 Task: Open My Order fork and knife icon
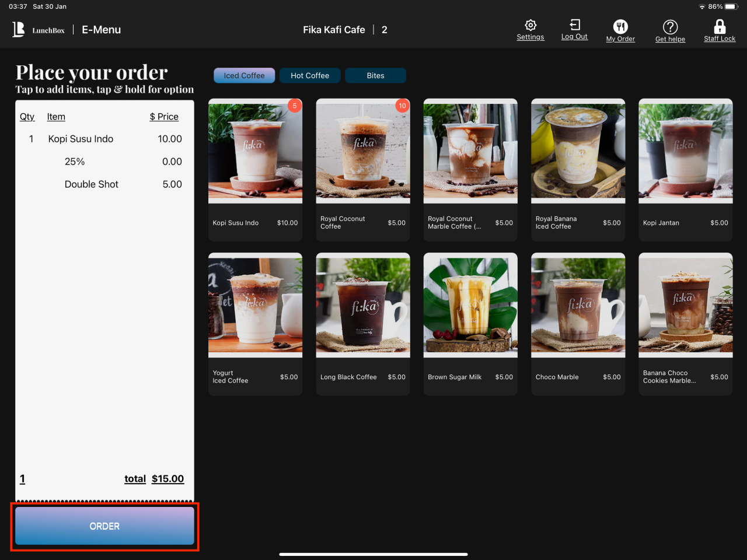coord(620,26)
